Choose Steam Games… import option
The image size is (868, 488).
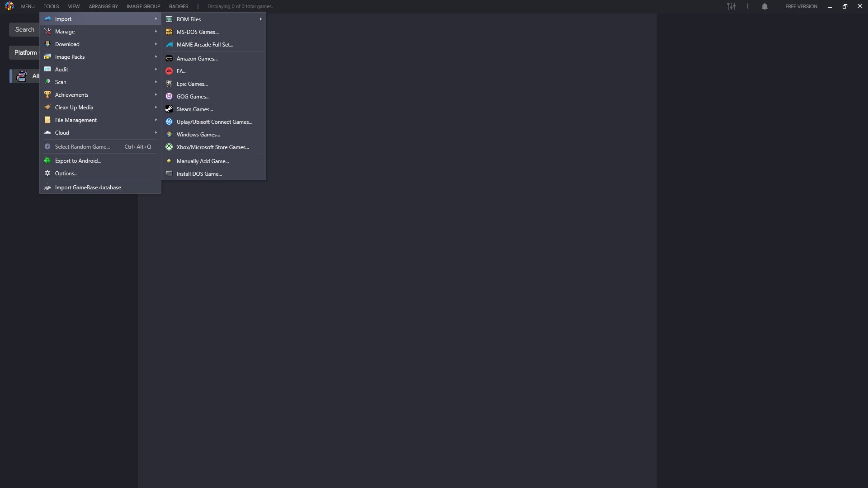214,109
